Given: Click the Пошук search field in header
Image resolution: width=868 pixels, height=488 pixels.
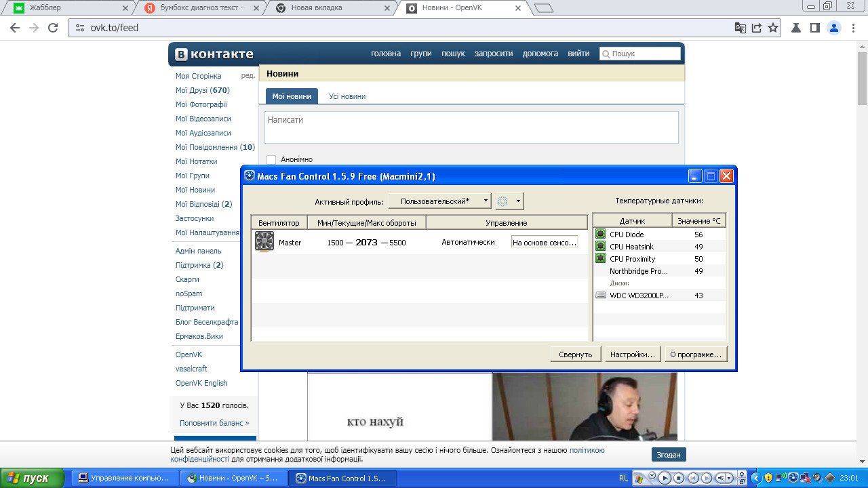Looking at the screenshot, I should pos(640,54).
